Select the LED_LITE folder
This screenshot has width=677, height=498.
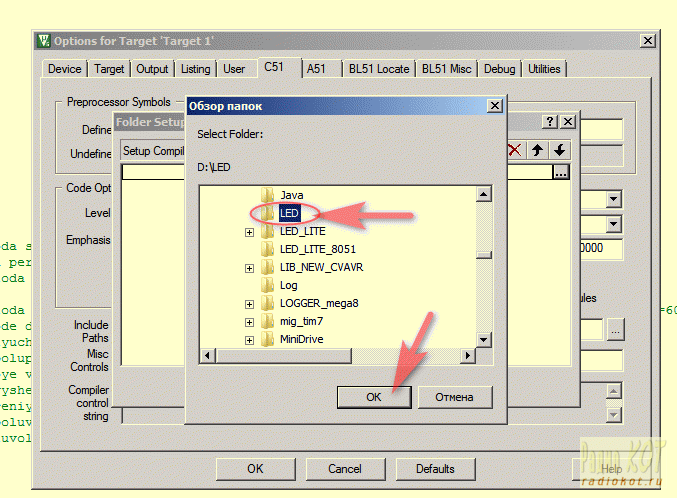[x=302, y=232]
